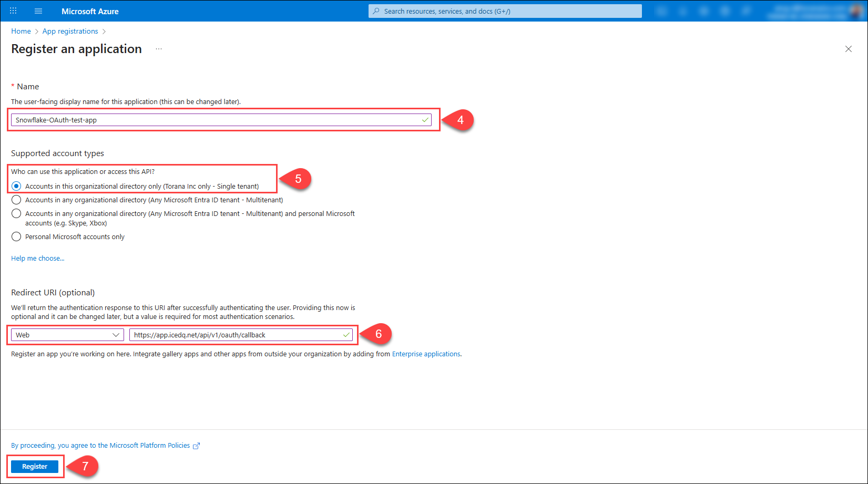The height and width of the screenshot is (484, 868).
Task: Focus the search resources and services box
Action: coord(505,11)
